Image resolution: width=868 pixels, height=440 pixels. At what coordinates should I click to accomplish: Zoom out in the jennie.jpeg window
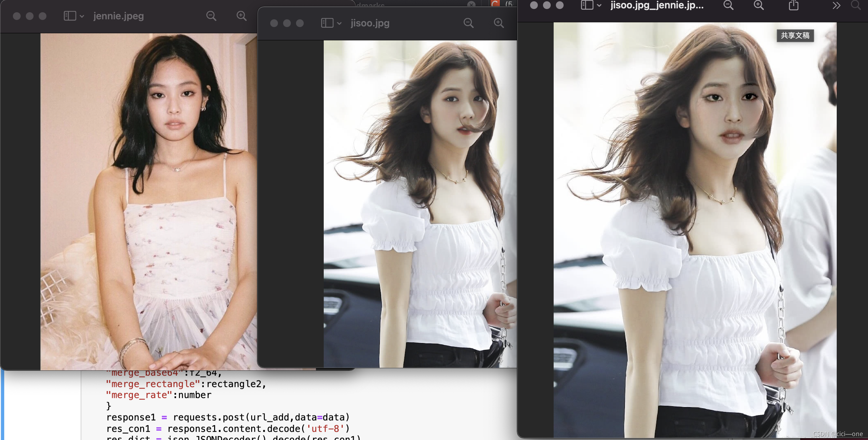(x=211, y=16)
